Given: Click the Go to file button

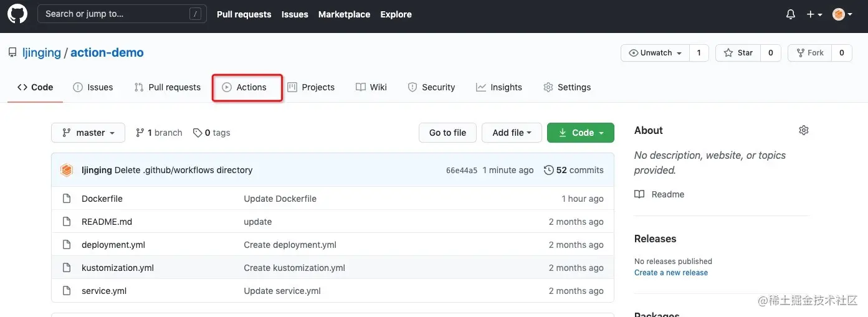Looking at the screenshot, I should click(x=447, y=133).
